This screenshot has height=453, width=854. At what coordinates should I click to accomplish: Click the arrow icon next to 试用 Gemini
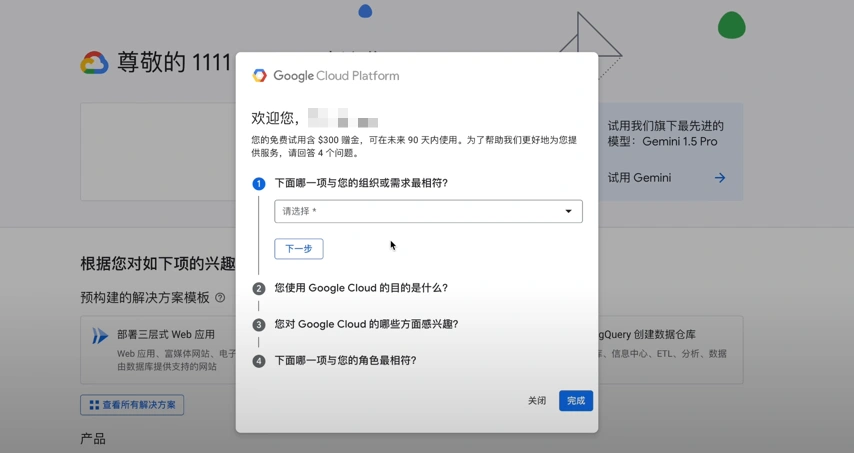point(719,178)
